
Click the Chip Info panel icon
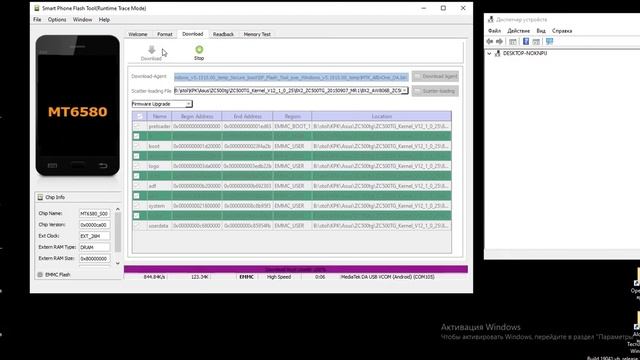tap(40, 197)
